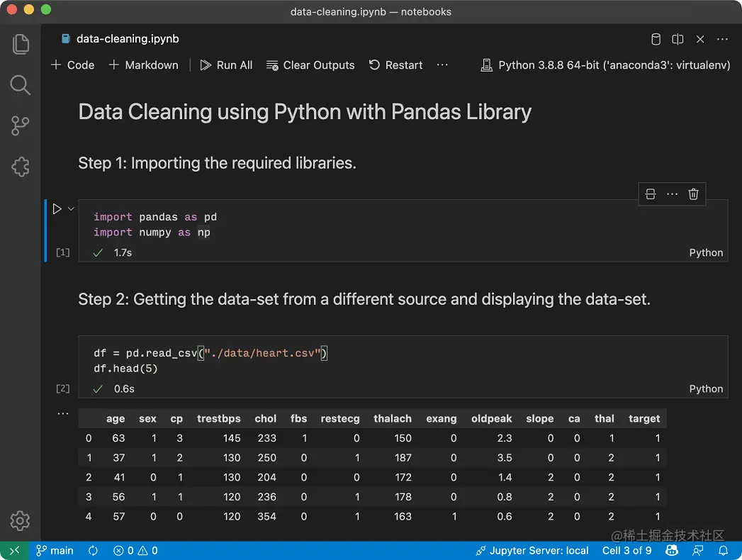Select the Step 2 markdown heading
Viewport: 742px width, 560px height.
(x=364, y=299)
